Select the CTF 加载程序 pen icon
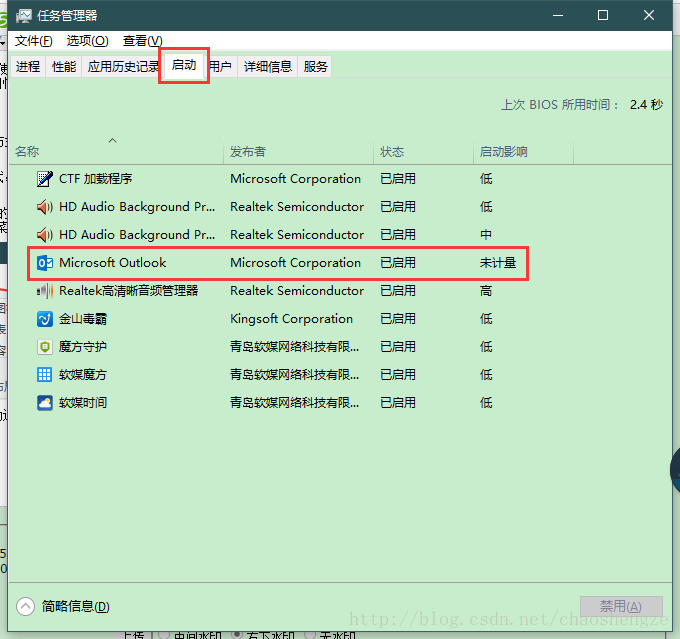680x639 pixels. tap(45, 179)
